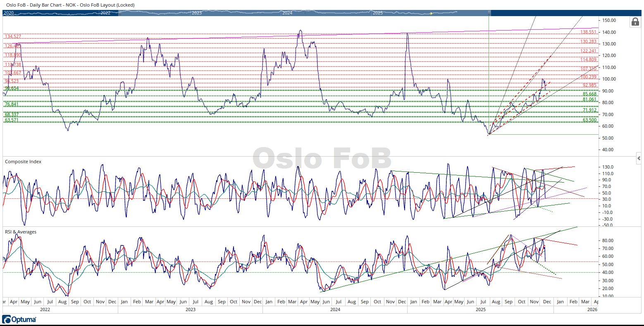Image resolution: width=644 pixels, height=326 pixels.
Task: Select 2023 in the overview navigator strip
Action: (197, 13)
